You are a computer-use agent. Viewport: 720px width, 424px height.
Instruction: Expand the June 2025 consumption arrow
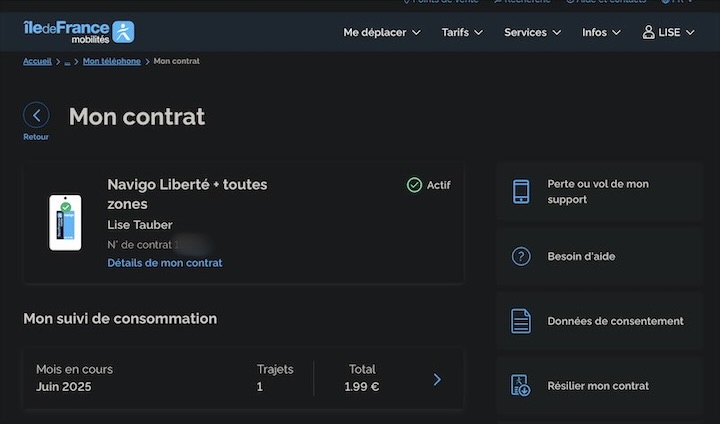point(437,379)
